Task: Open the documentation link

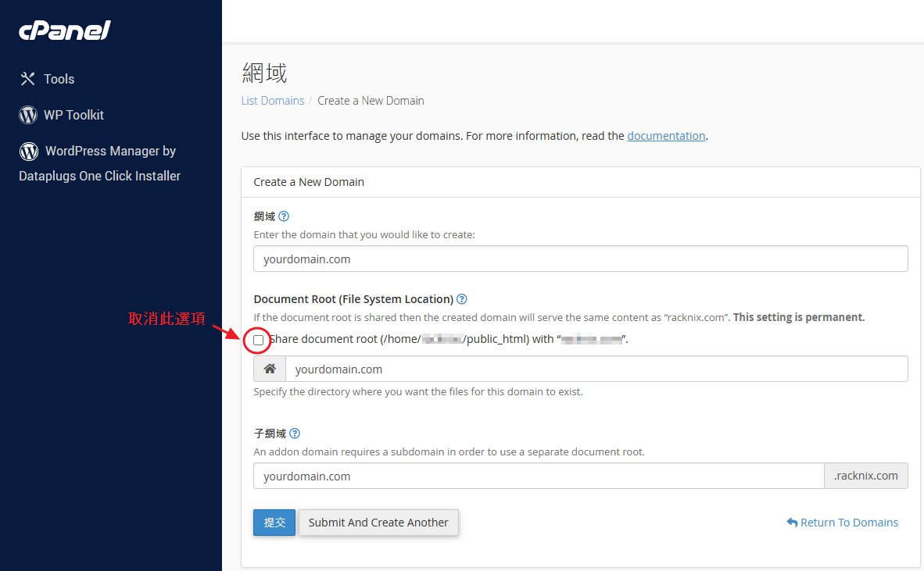Action: point(666,135)
